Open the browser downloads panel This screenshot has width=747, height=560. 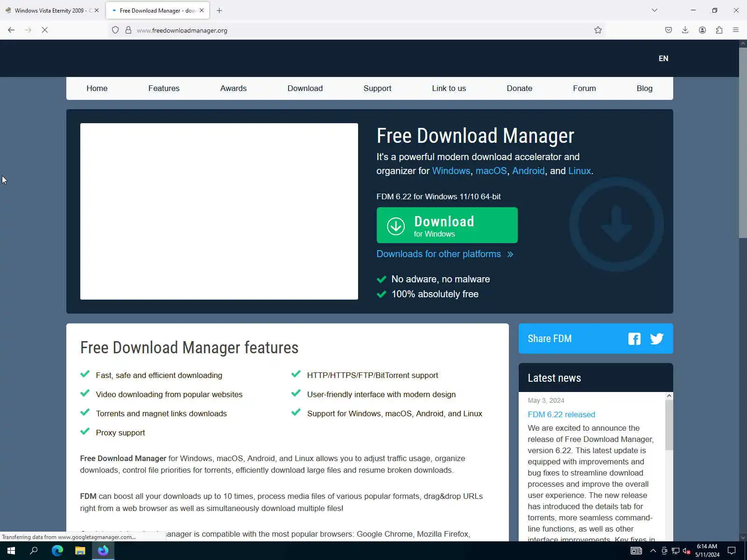click(x=685, y=30)
